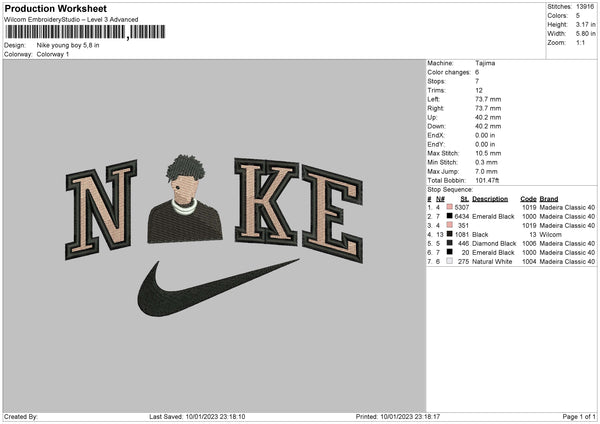This screenshot has width=600, height=424.
Task: Select stitch count 351 in row 3
Action: [463, 225]
